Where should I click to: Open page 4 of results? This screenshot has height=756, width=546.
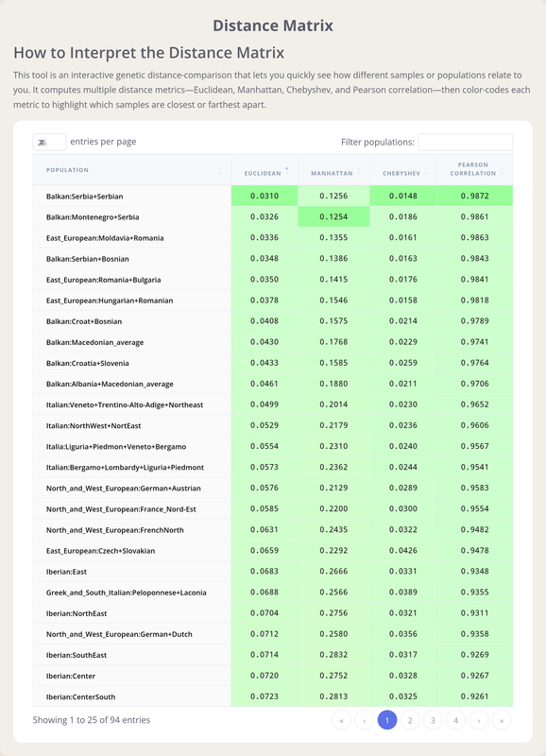[456, 720]
